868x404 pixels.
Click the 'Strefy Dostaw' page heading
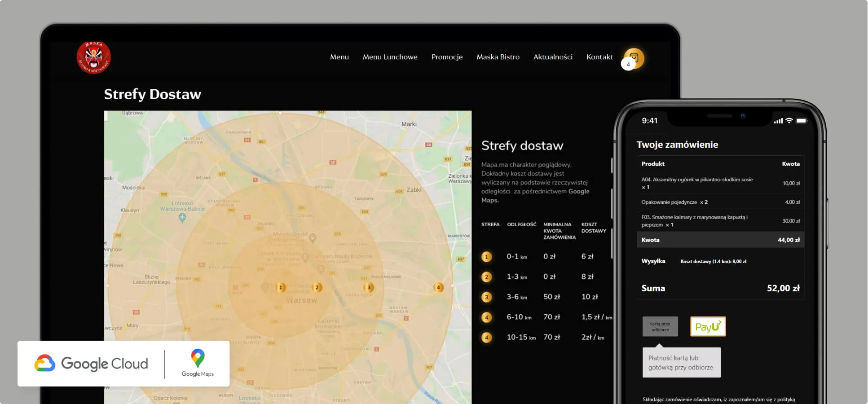[152, 94]
